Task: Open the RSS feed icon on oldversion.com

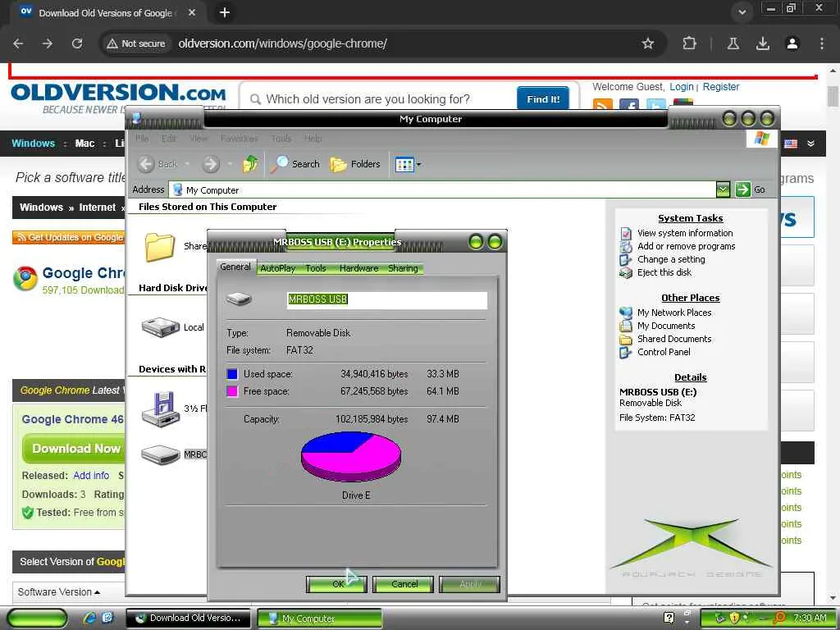Action: click(x=603, y=104)
